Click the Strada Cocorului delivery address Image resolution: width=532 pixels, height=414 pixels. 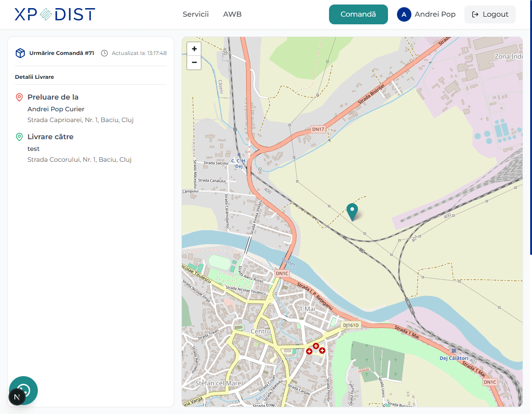[79, 159]
